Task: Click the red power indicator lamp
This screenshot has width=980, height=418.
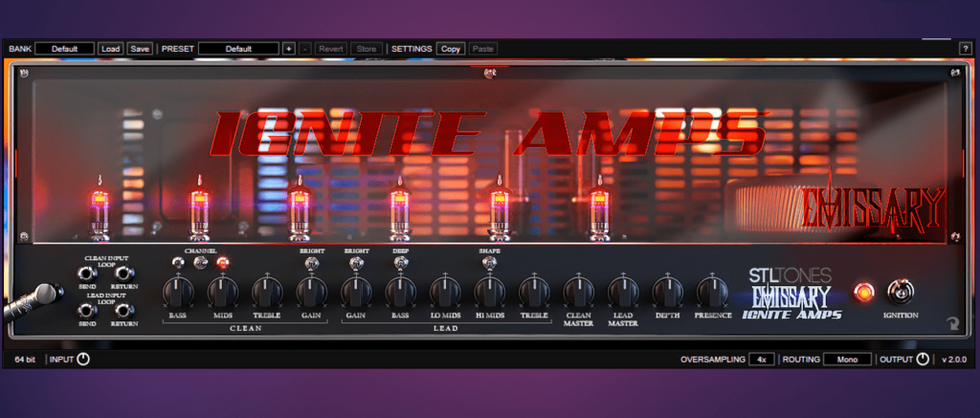Action: (864, 292)
